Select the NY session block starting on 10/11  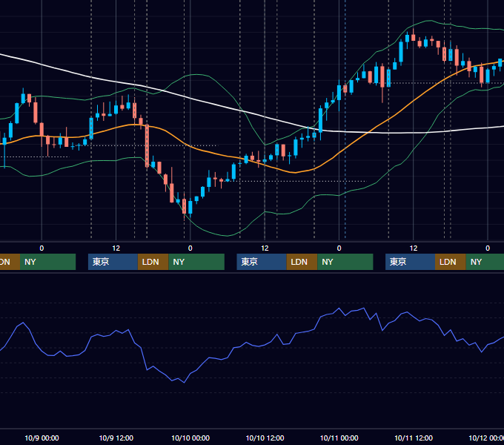coord(485,262)
